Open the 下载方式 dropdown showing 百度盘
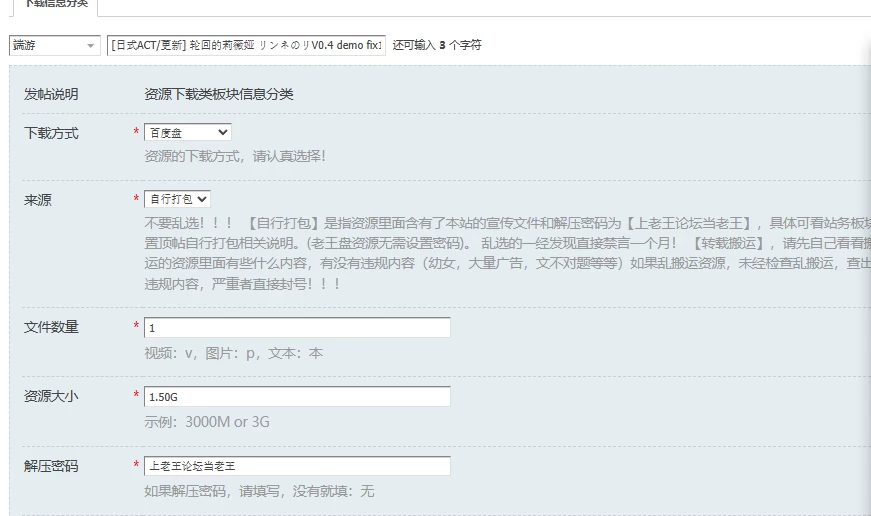The image size is (871, 516). tap(188, 132)
